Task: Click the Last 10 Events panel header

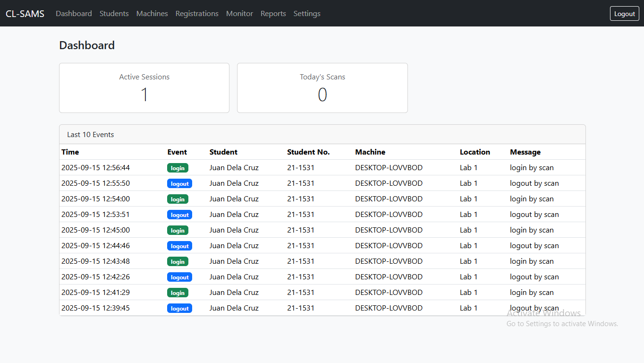Action: coord(90,134)
